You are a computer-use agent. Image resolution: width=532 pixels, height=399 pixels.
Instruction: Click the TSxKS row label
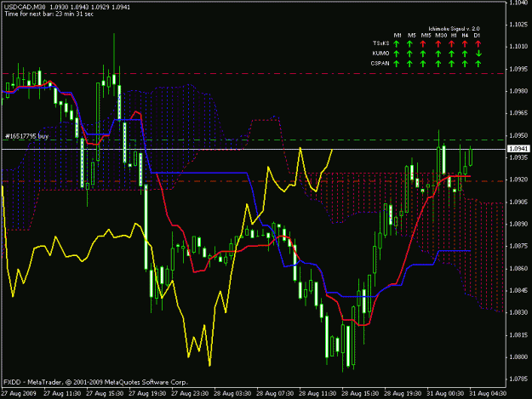click(x=380, y=43)
